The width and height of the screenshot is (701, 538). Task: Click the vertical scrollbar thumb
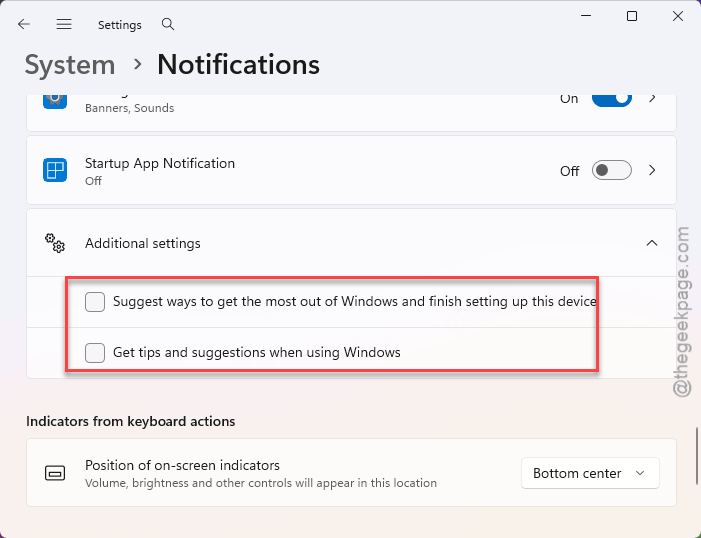pos(696,456)
